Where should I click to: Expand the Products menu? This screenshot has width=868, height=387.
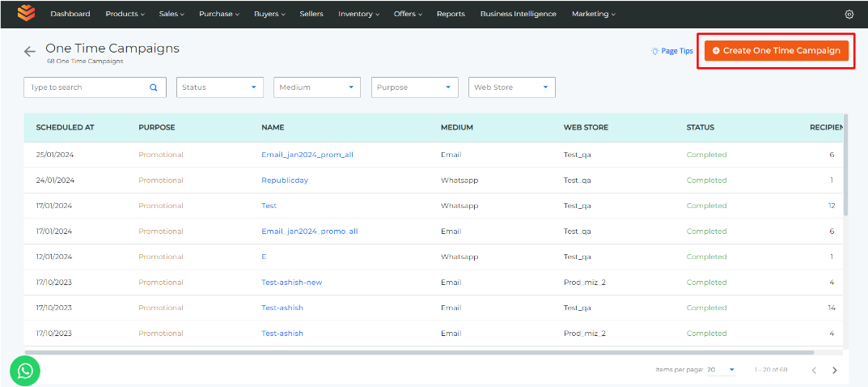pyautogui.click(x=125, y=14)
